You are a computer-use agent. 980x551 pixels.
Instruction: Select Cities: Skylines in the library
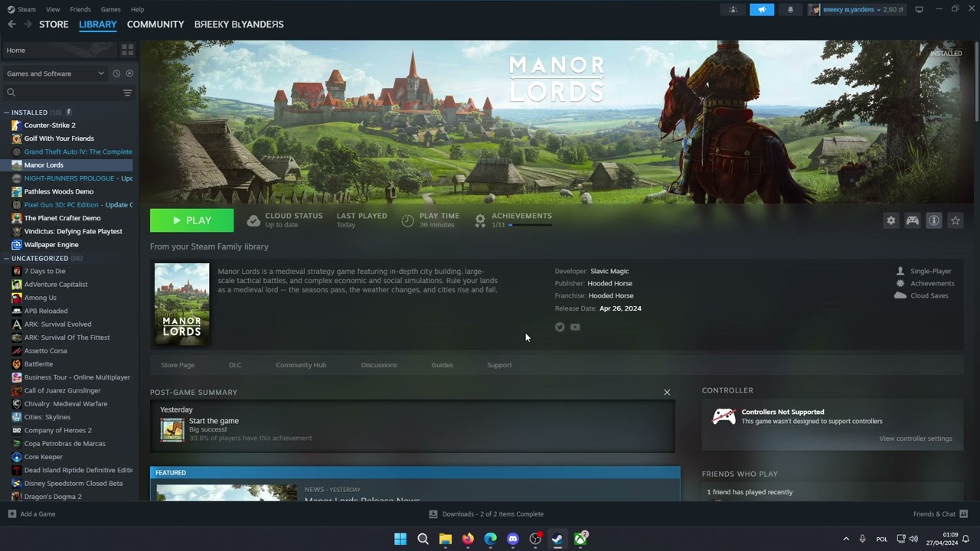click(x=47, y=417)
